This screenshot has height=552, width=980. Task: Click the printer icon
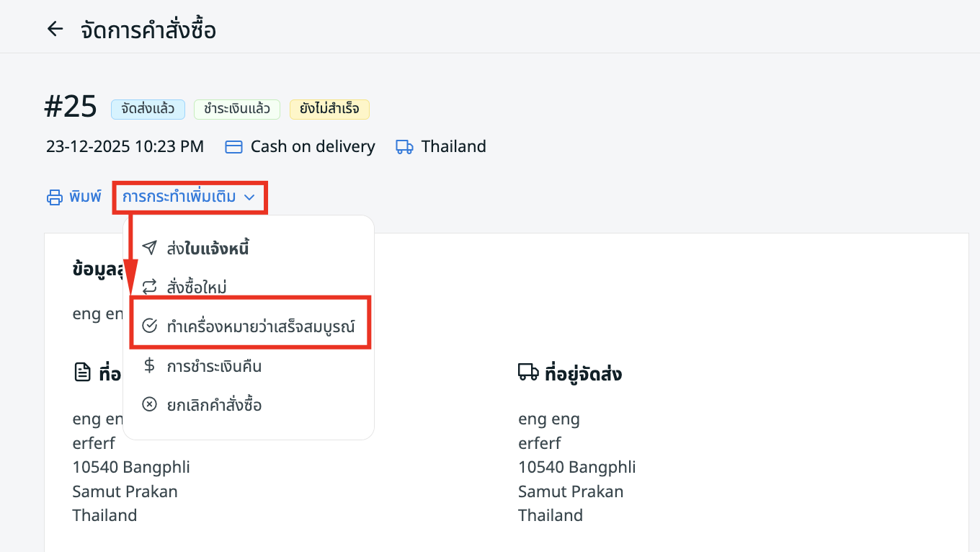click(x=55, y=197)
